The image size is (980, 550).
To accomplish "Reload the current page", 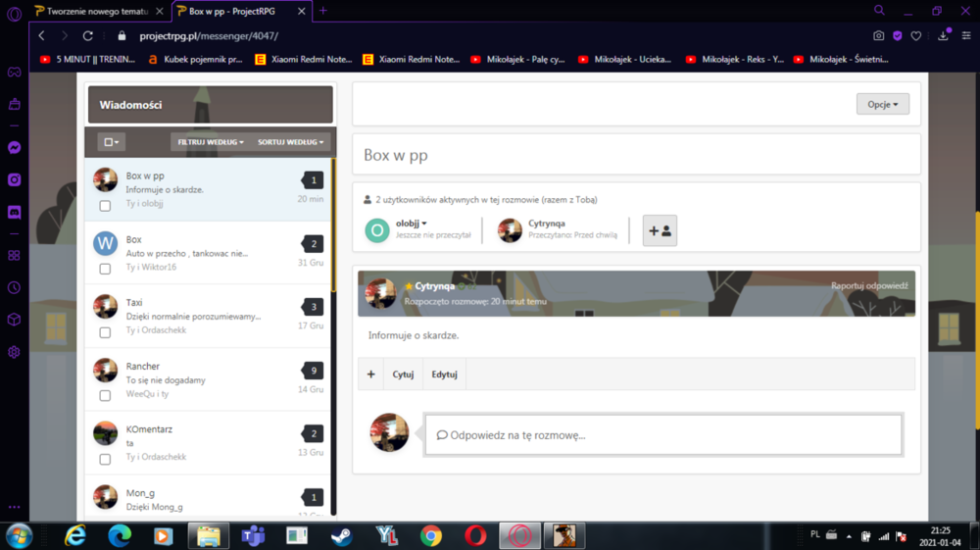I will [x=88, y=35].
